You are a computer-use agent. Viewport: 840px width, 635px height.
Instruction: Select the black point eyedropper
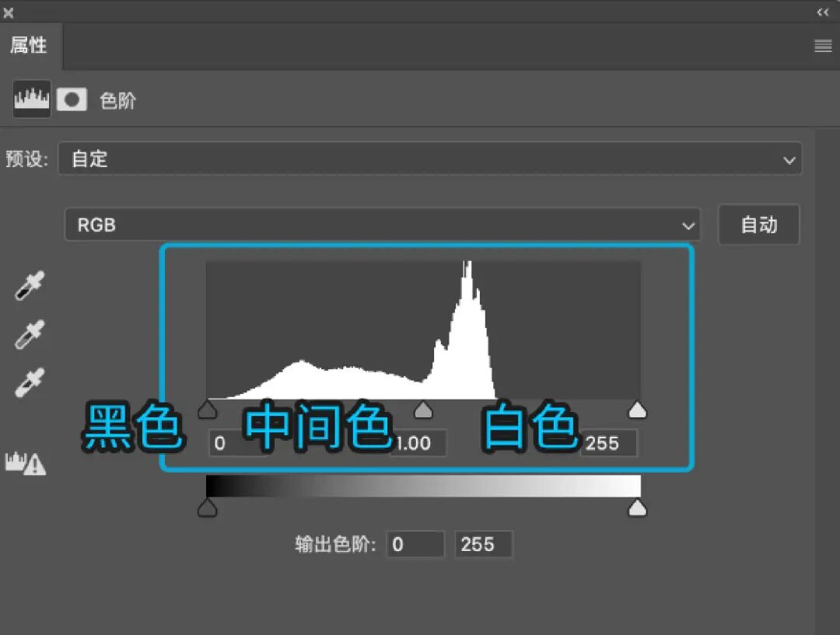pos(30,285)
